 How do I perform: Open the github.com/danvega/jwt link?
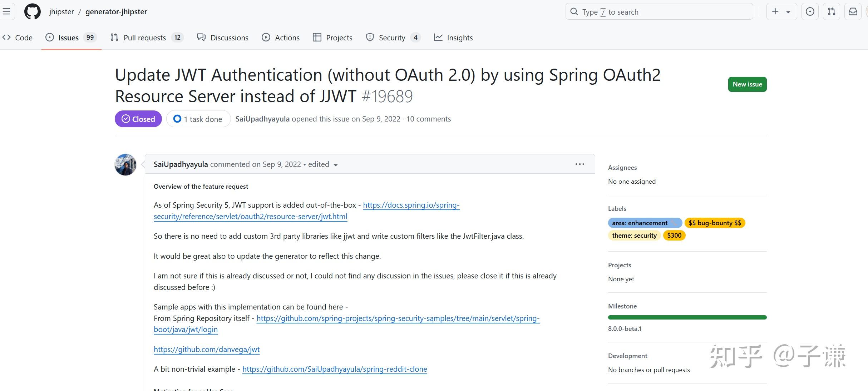207,350
